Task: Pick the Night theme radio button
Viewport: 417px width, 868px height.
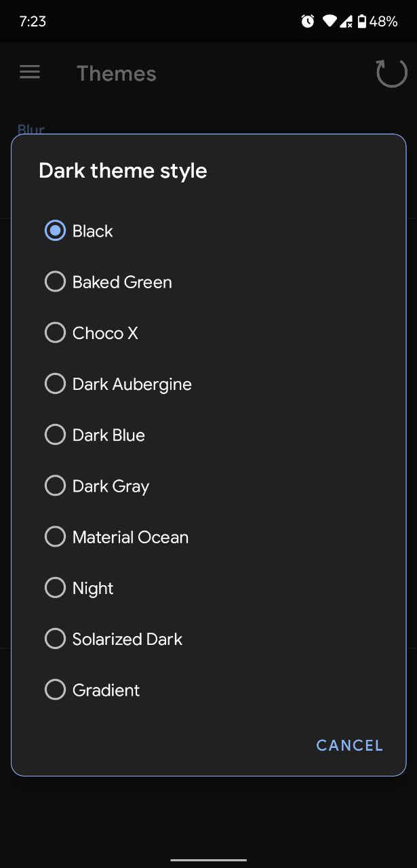Action: pyautogui.click(x=55, y=588)
